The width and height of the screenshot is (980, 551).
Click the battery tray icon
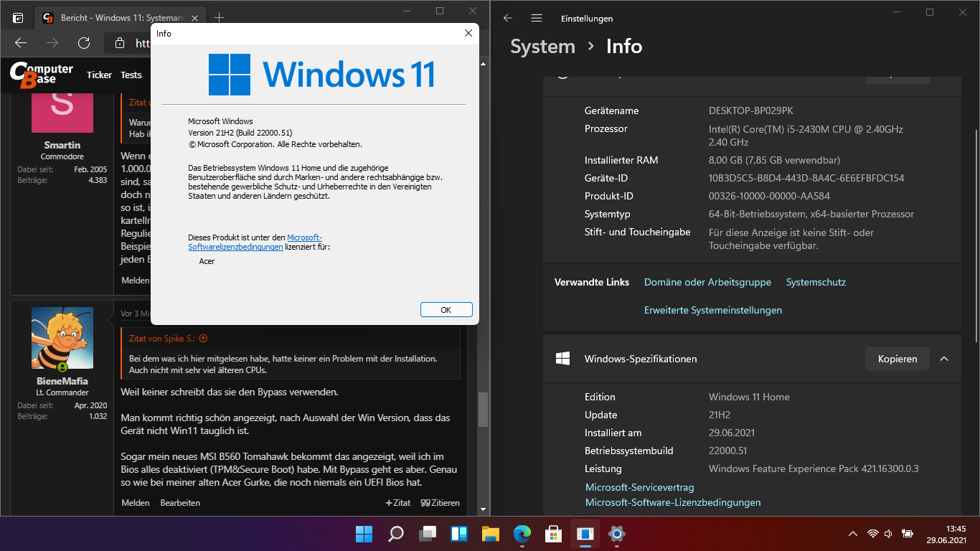[908, 534]
